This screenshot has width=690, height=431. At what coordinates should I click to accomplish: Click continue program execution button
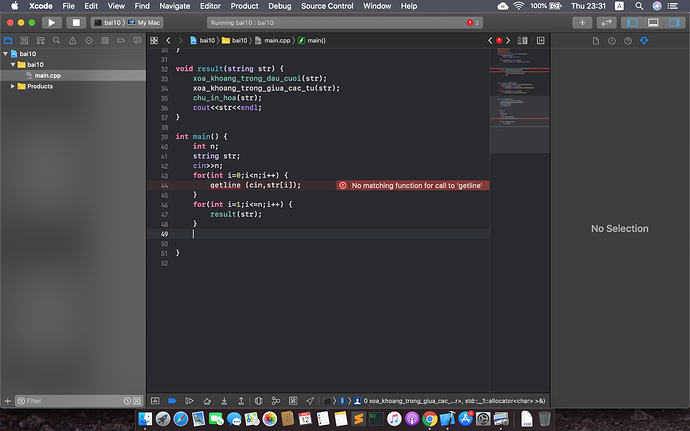(x=189, y=401)
